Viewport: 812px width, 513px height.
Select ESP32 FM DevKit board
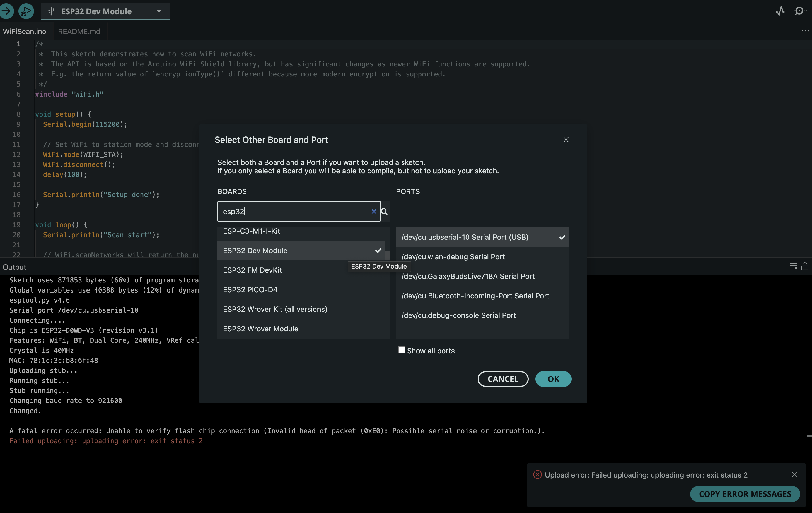pyautogui.click(x=301, y=270)
